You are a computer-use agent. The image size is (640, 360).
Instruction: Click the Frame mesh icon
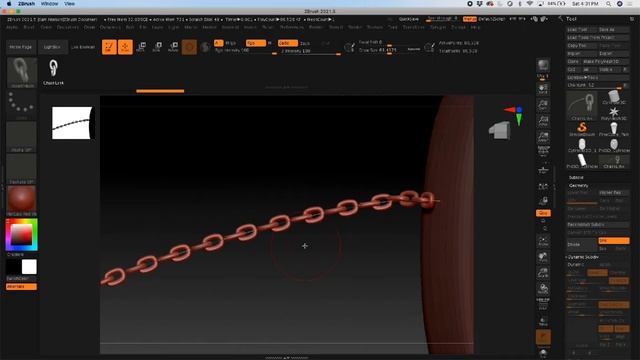[543, 242]
